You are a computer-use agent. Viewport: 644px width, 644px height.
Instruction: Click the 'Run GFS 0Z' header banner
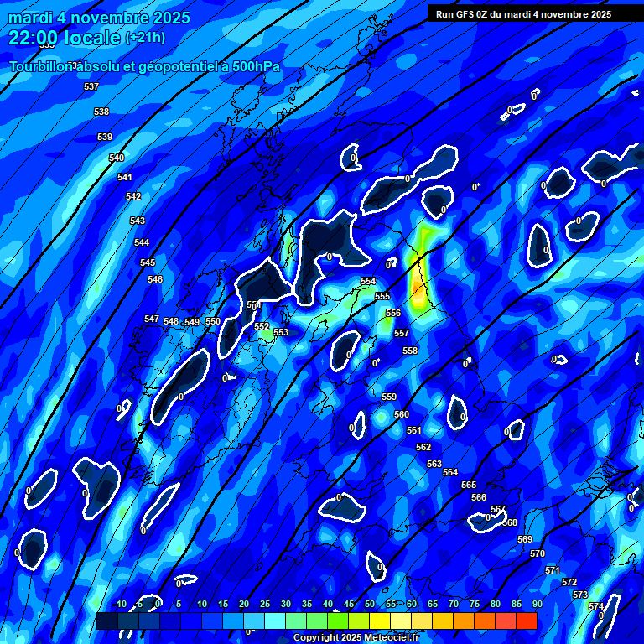tap(523, 13)
